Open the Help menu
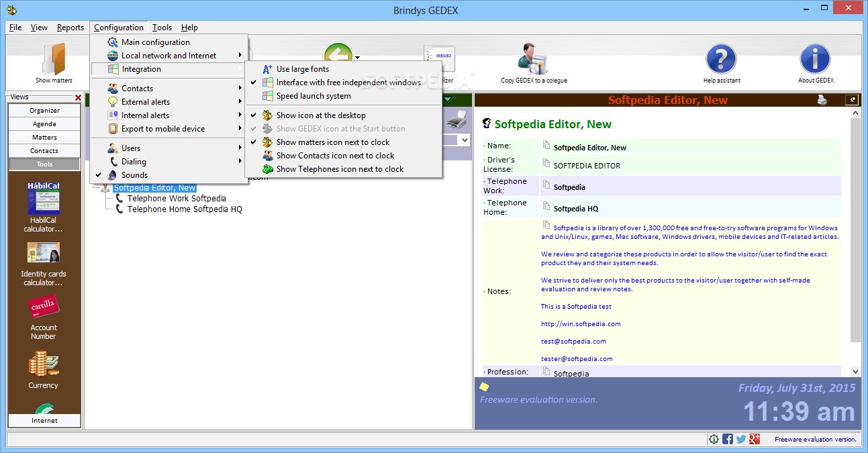 190,28
